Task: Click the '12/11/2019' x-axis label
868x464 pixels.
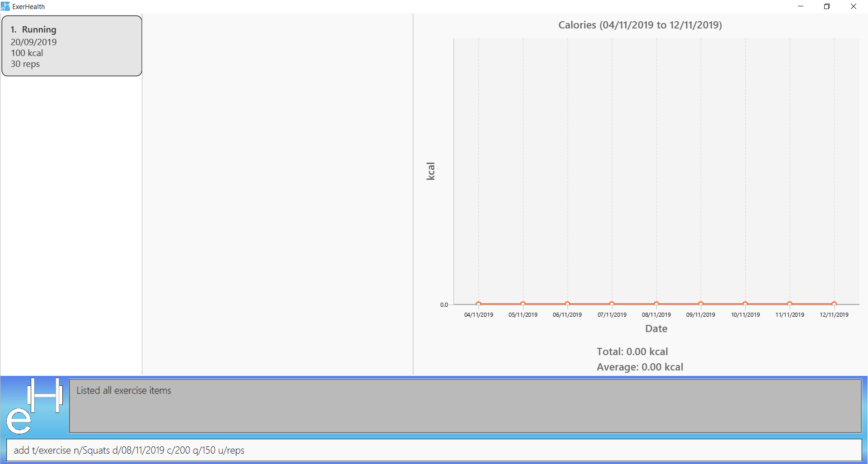Action: click(834, 315)
